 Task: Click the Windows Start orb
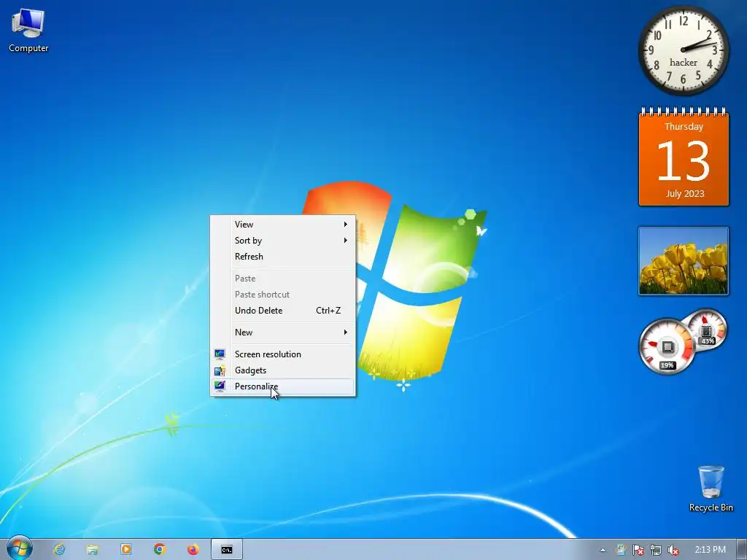click(19, 548)
